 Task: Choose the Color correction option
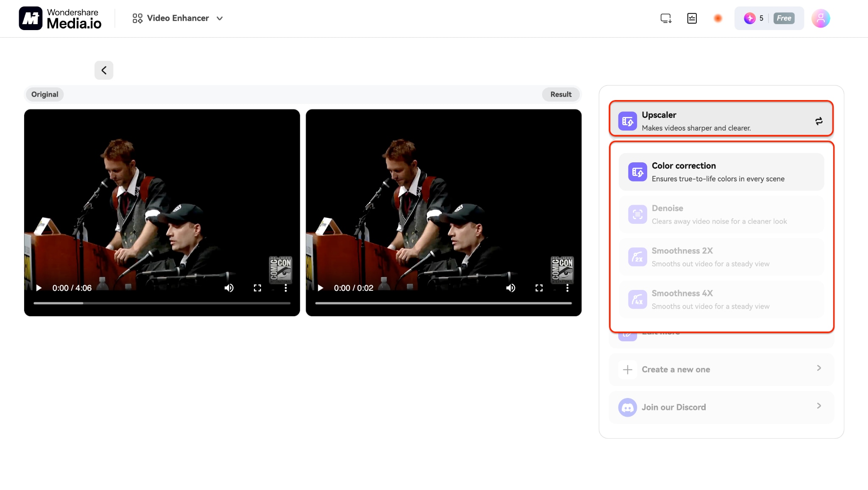(721, 172)
